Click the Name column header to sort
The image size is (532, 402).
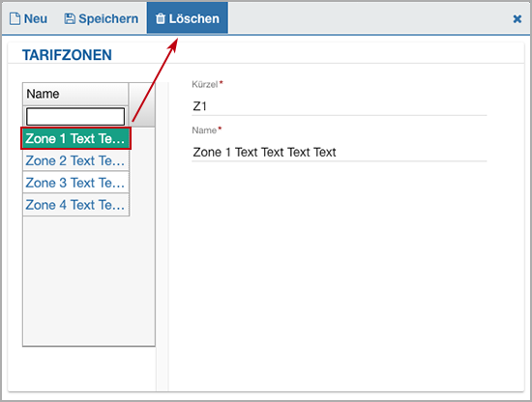(x=75, y=94)
